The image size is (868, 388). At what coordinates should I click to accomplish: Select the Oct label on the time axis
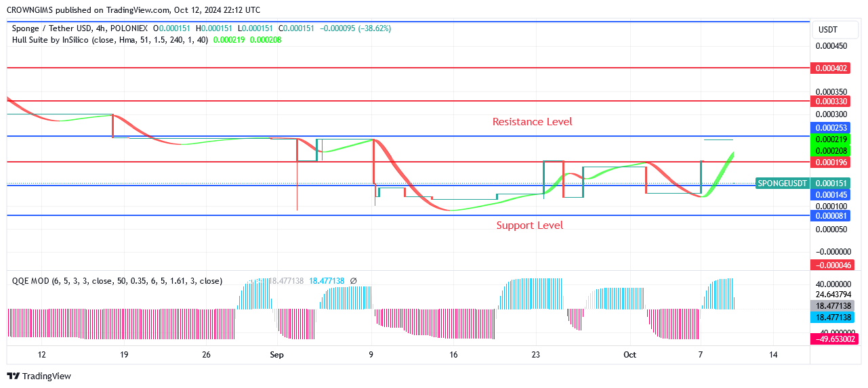point(629,355)
